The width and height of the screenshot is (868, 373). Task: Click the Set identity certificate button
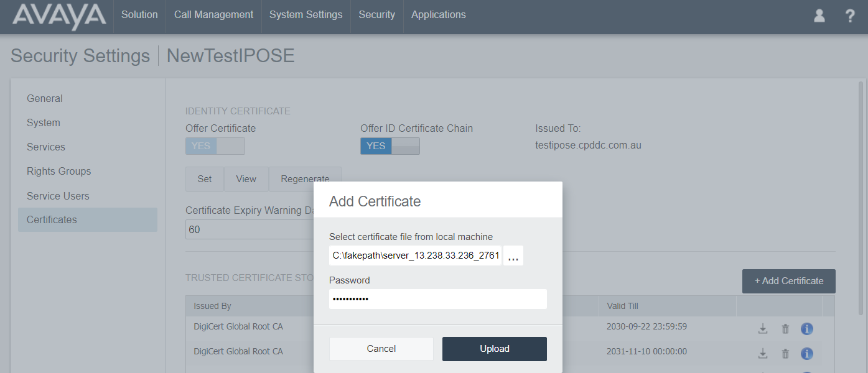coord(205,179)
